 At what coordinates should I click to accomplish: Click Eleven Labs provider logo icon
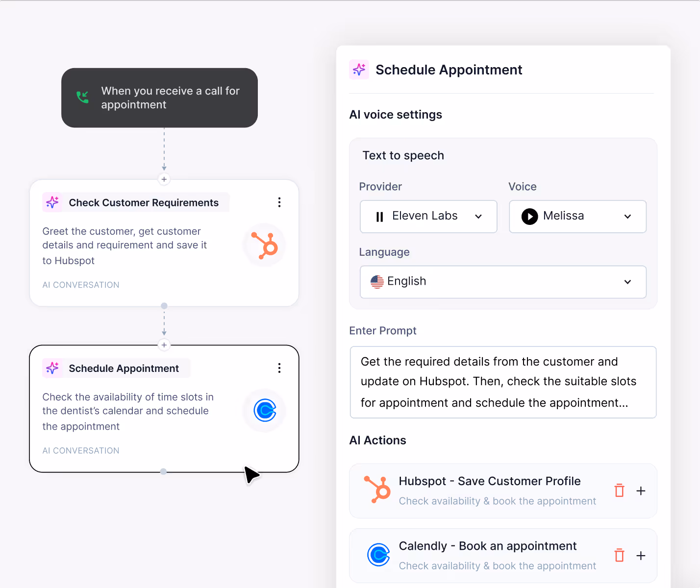click(379, 217)
